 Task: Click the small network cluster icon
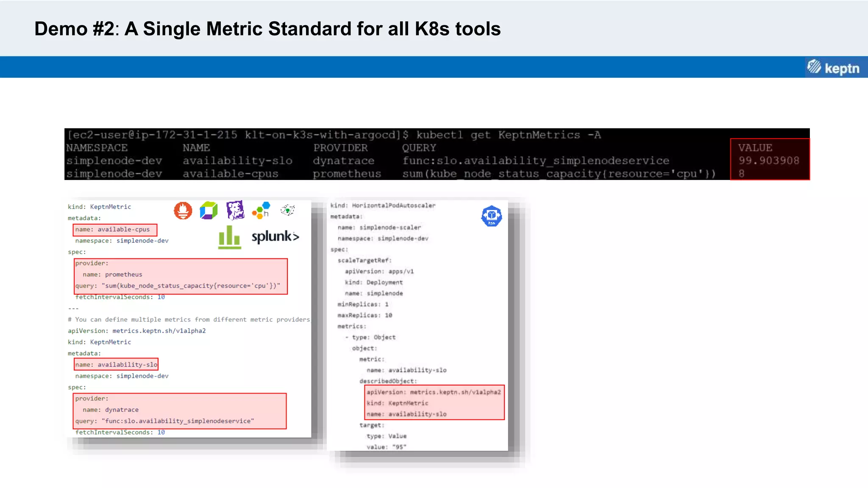288,210
